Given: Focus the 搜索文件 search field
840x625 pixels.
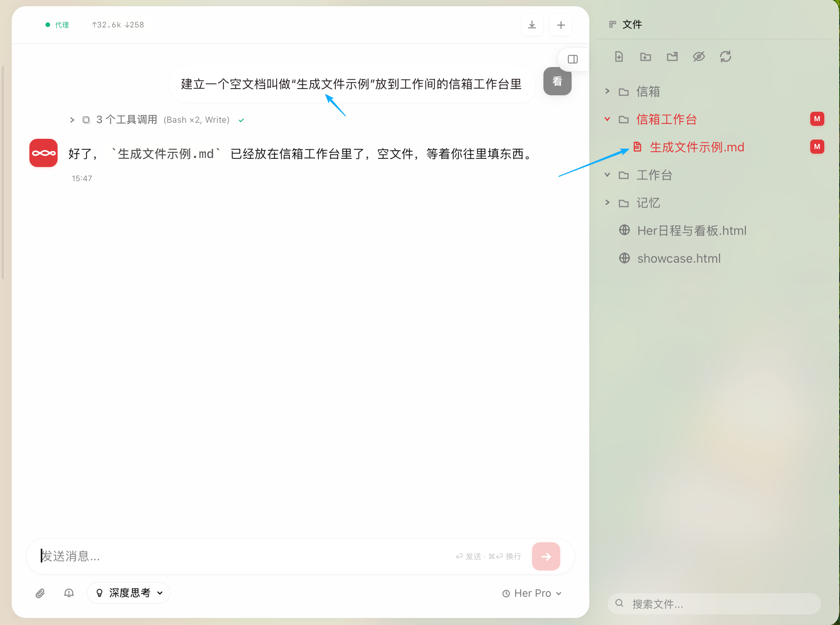Looking at the screenshot, I should (714, 604).
